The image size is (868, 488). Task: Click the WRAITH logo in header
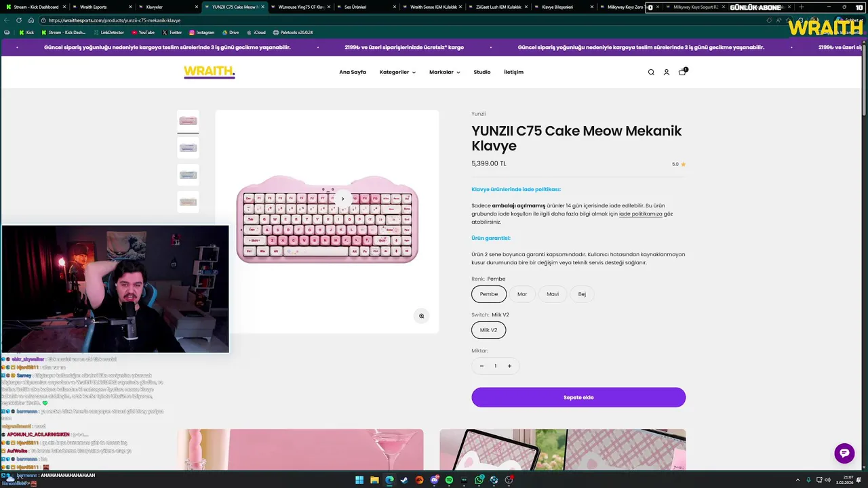(209, 72)
